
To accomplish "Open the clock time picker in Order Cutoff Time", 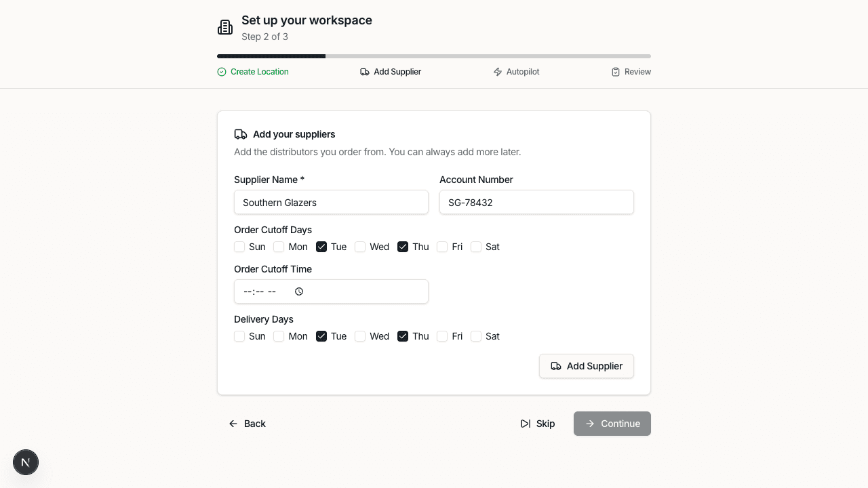I will [x=298, y=291].
